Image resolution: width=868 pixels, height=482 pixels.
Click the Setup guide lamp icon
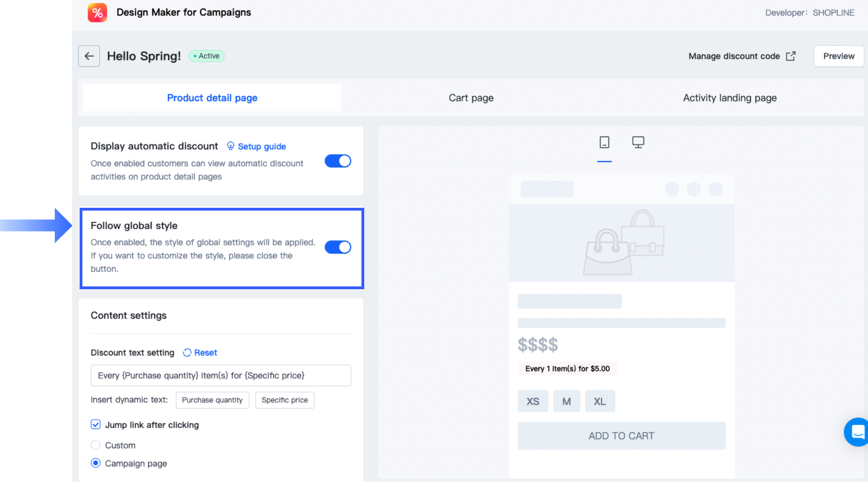(x=230, y=146)
